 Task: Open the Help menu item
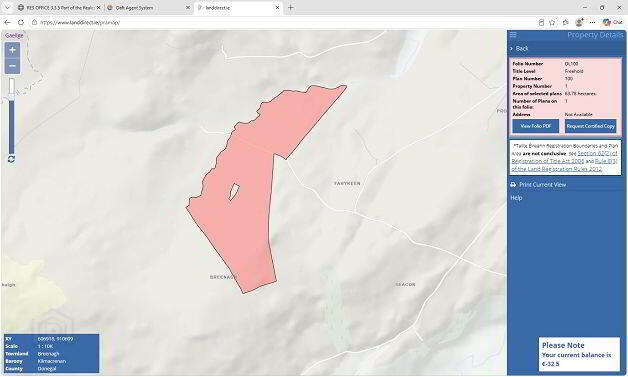tap(516, 198)
